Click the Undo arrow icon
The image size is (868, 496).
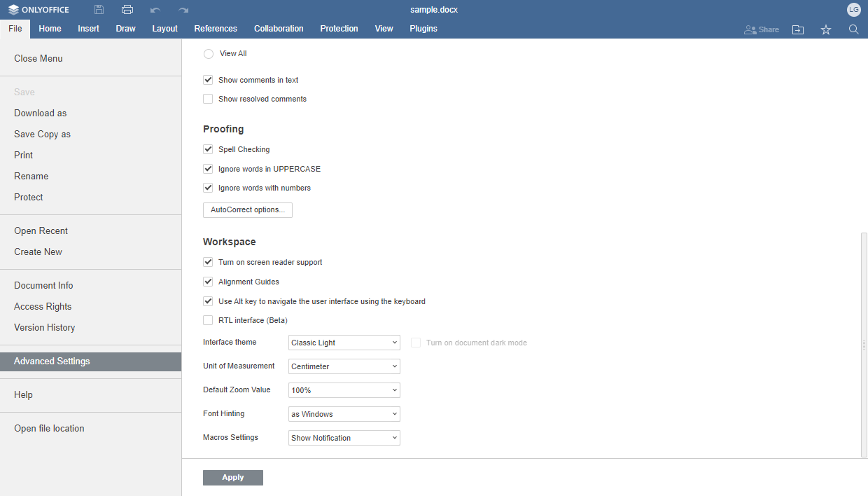coord(155,10)
